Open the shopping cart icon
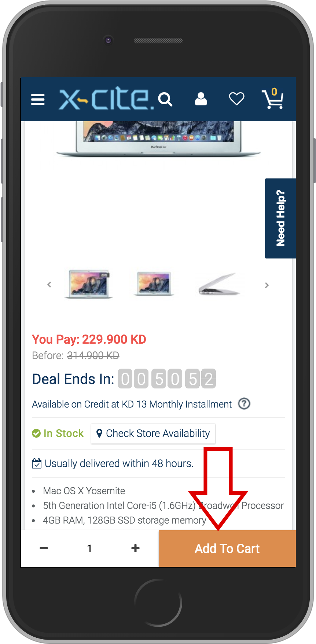 [272, 98]
